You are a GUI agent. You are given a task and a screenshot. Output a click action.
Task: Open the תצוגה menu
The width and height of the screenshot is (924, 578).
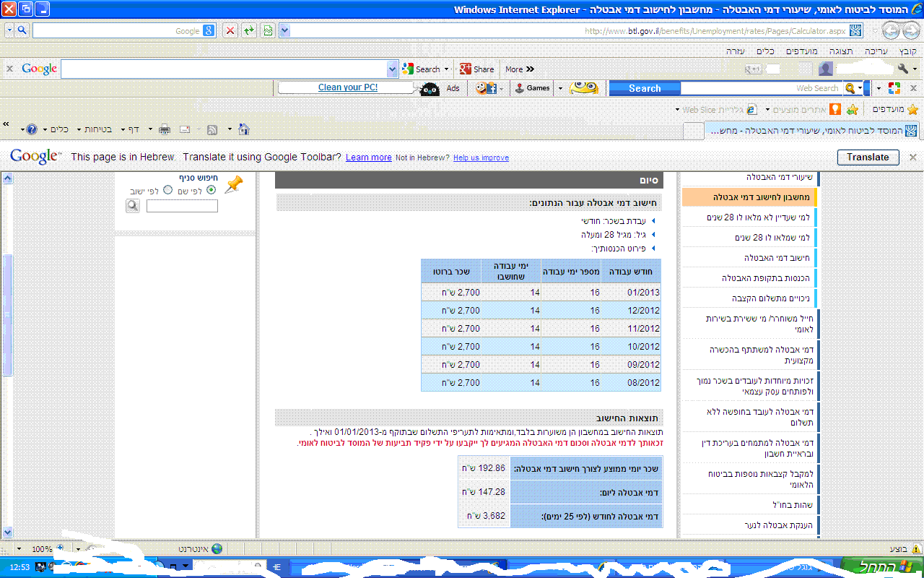coord(840,51)
